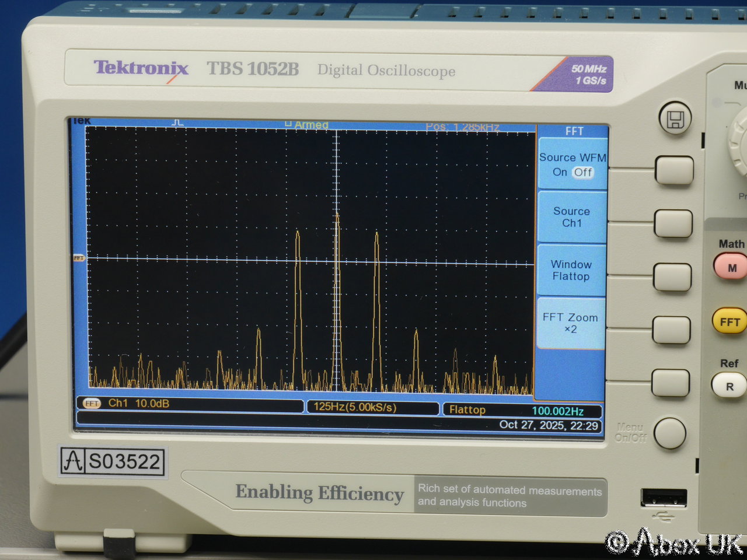Click the front-panel USB port

click(664, 499)
